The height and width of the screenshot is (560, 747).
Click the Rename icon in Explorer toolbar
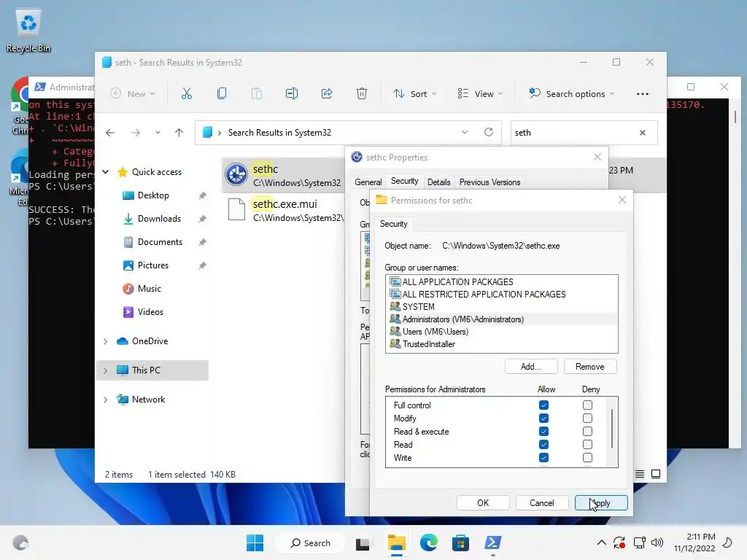click(292, 94)
